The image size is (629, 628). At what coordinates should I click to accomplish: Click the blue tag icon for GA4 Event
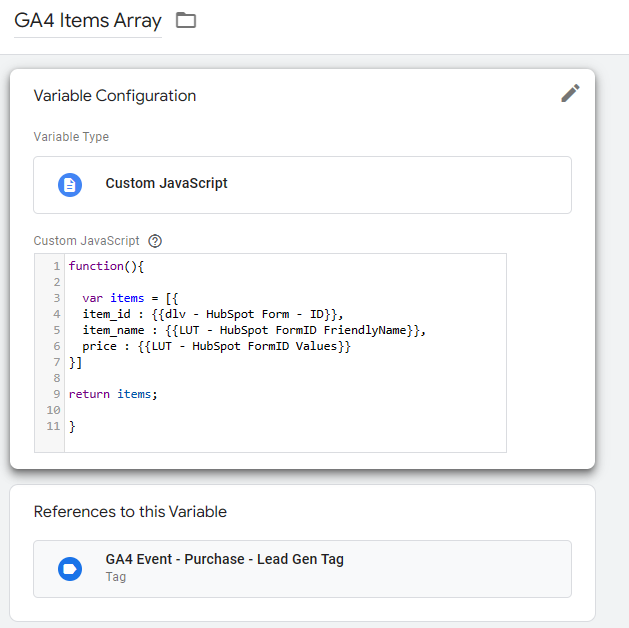[70, 569]
